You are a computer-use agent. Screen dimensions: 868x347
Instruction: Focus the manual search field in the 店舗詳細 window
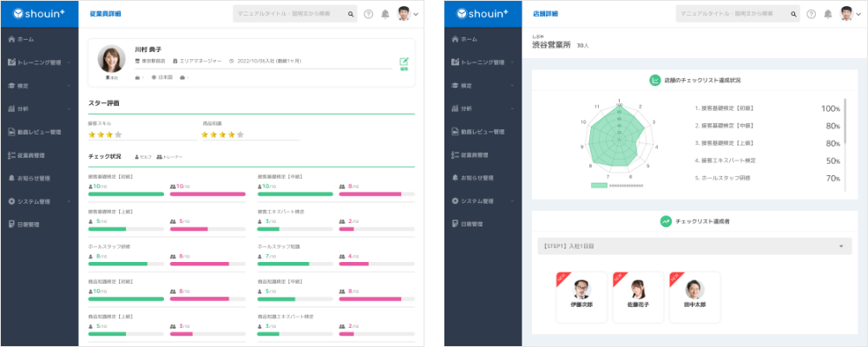(729, 14)
